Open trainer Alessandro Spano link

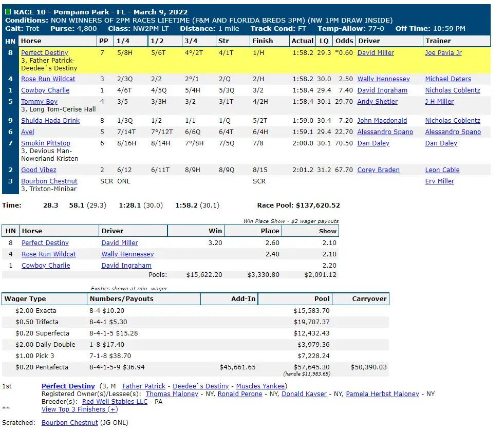pyautogui.click(x=453, y=132)
